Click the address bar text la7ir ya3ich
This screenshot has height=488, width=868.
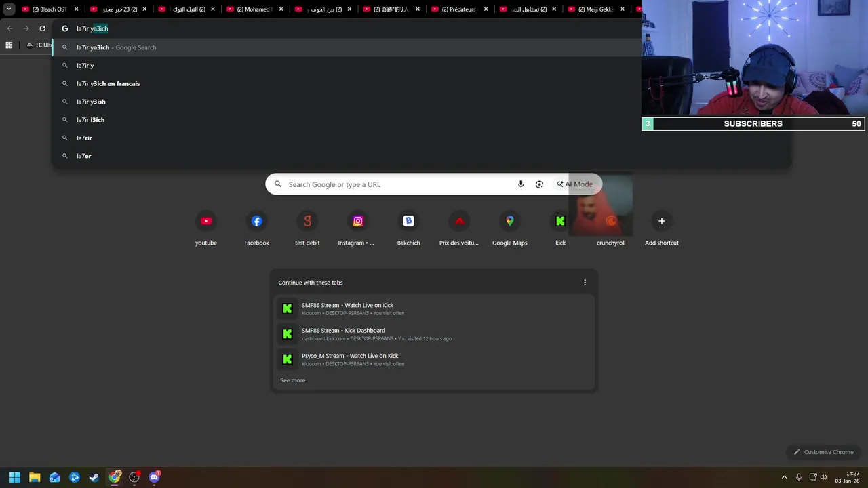(x=92, y=28)
